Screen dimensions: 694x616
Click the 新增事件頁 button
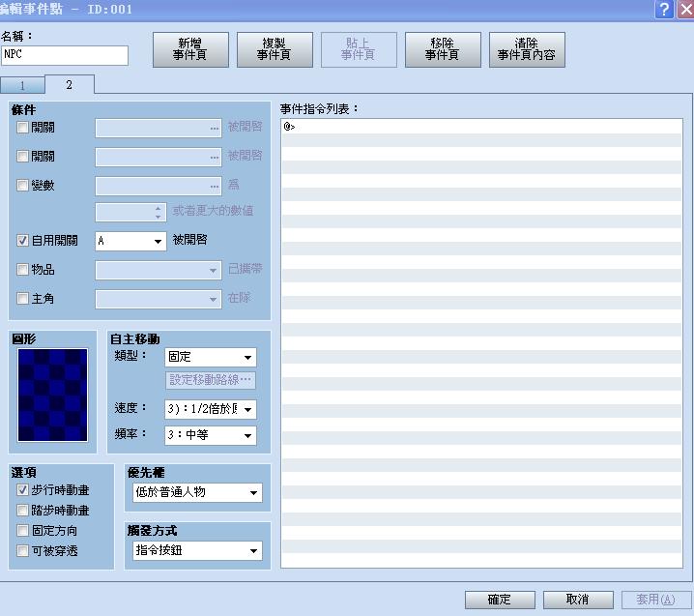click(190, 49)
